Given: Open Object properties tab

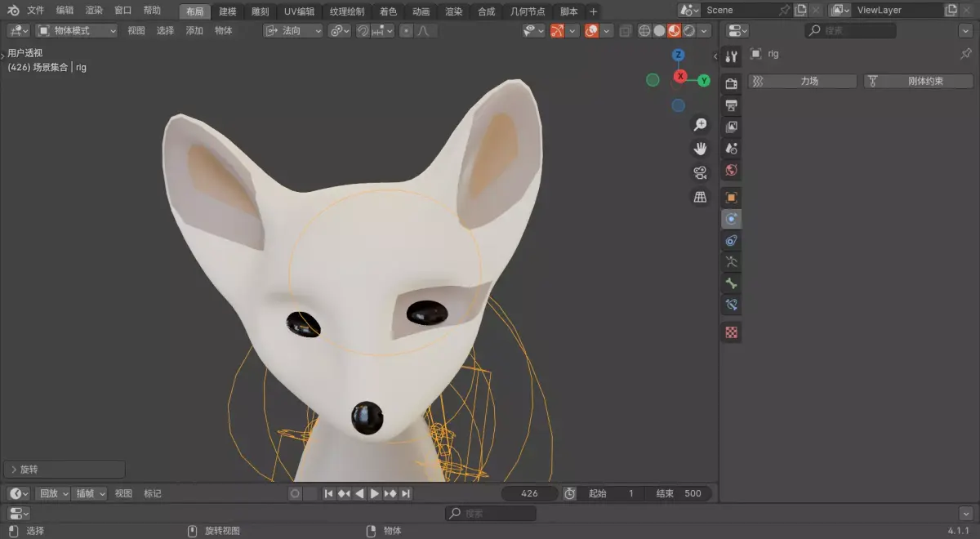Looking at the screenshot, I should (x=731, y=198).
